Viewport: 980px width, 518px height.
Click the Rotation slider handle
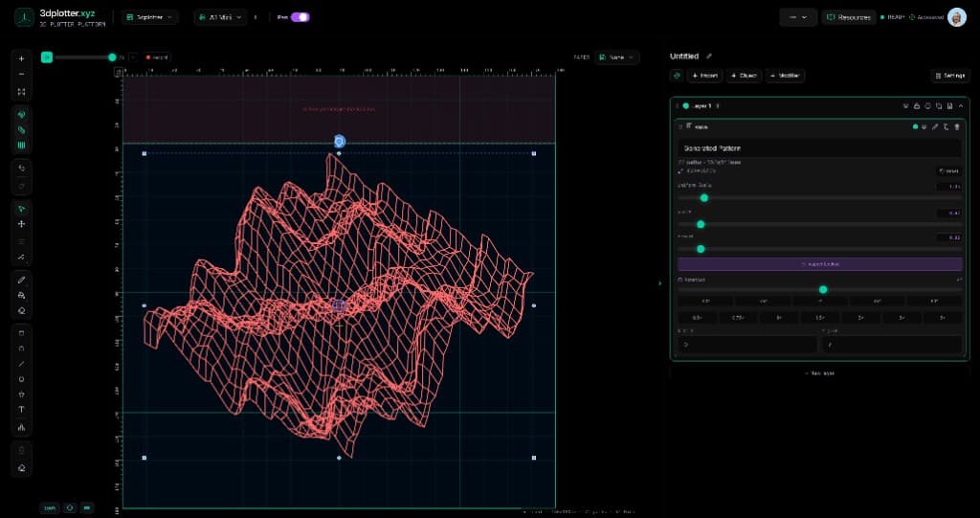[823, 290]
